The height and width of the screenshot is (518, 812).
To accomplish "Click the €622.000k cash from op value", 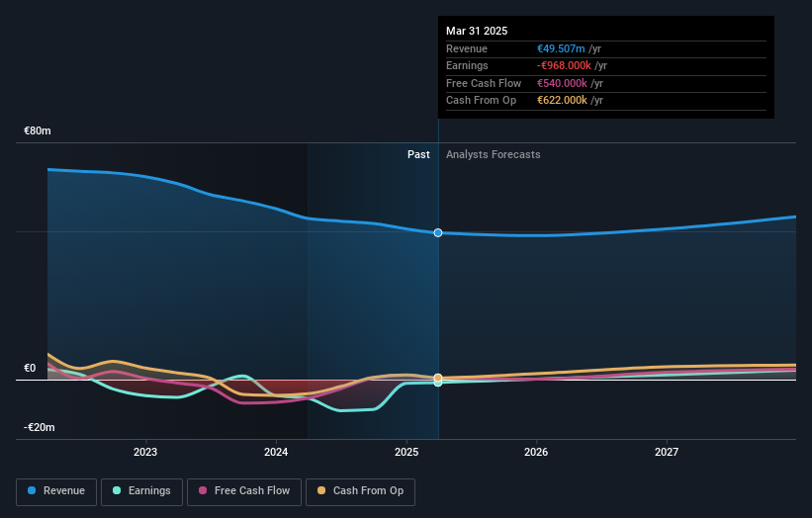I will (x=562, y=101).
